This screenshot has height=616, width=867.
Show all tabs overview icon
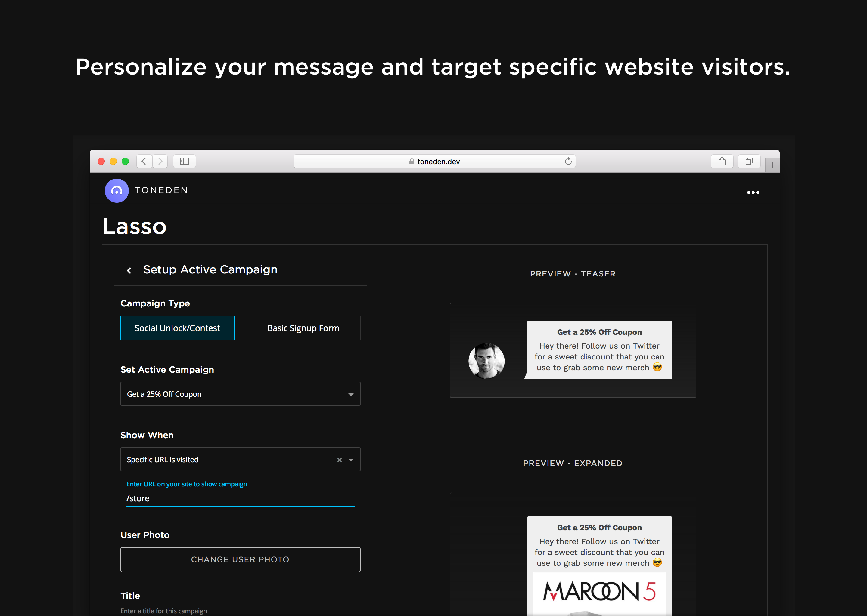[749, 161]
